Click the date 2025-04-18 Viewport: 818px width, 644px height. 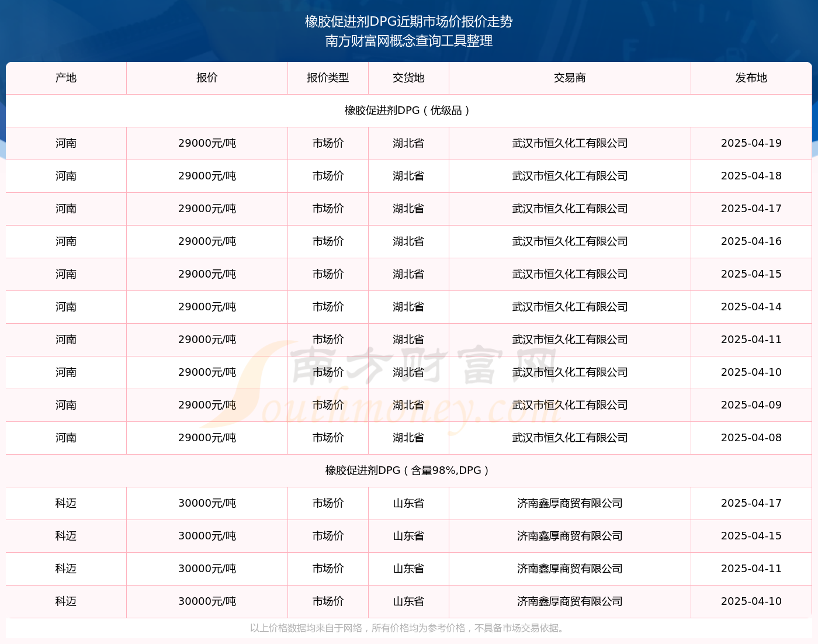(x=751, y=176)
